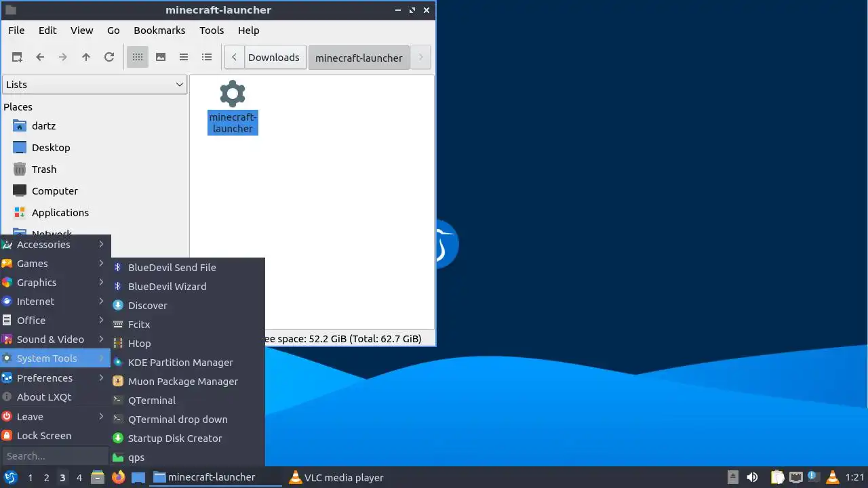Open Desktop in Places sidebar
The image size is (868, 488).
pyautogui.click(x=51, y=148)
